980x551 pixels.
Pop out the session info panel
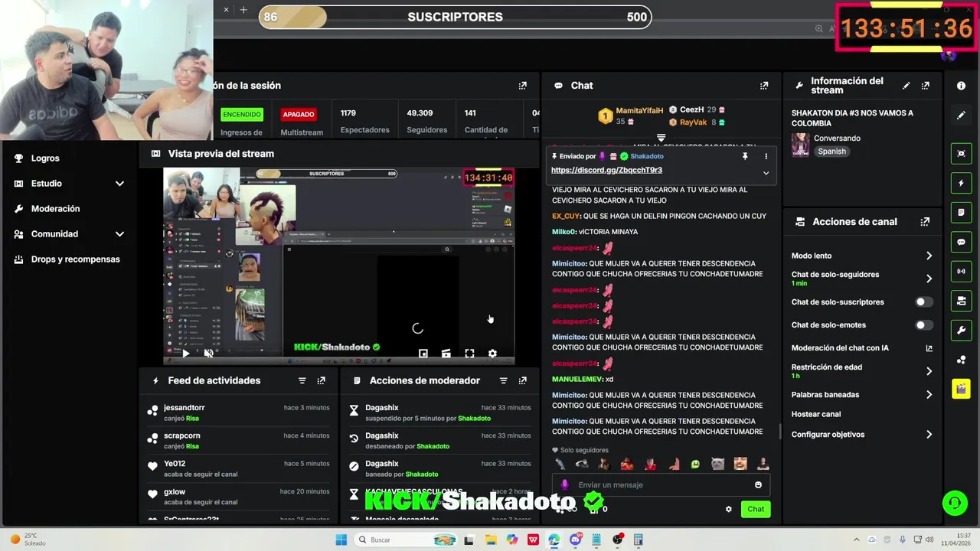tap(523, 86)
